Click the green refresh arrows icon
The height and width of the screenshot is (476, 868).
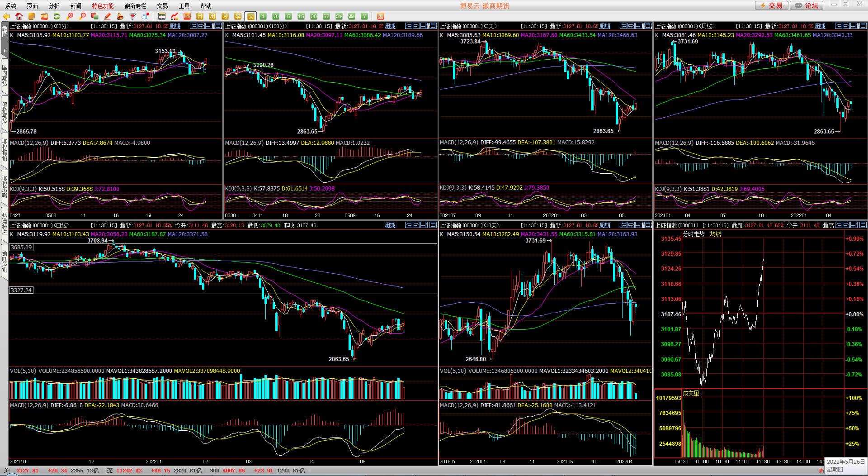57,16
